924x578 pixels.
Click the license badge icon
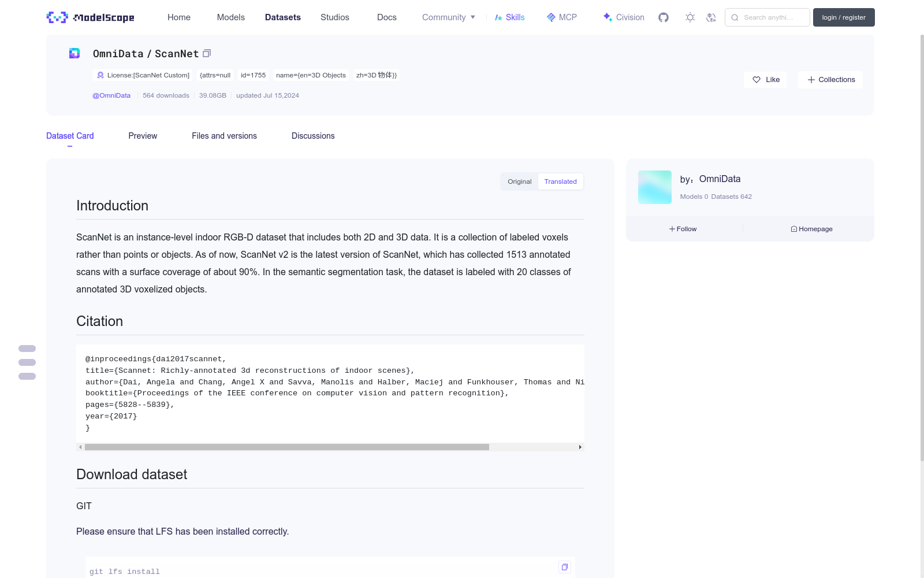tap(100, 75)
